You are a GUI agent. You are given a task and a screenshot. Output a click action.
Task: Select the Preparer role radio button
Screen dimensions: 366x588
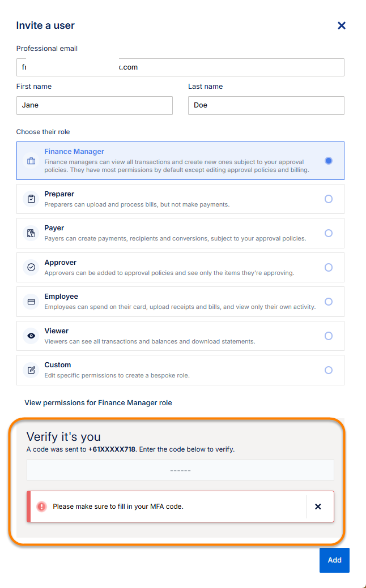329,199
